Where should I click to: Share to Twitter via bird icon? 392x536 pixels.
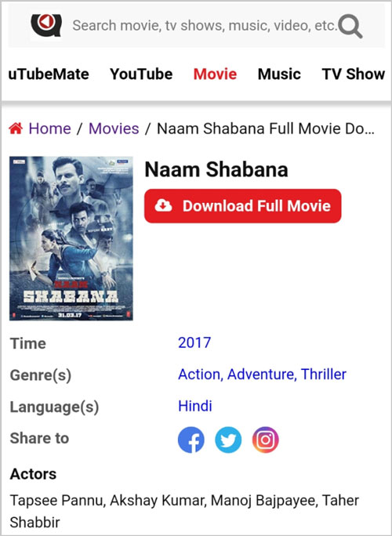[228, 440]
